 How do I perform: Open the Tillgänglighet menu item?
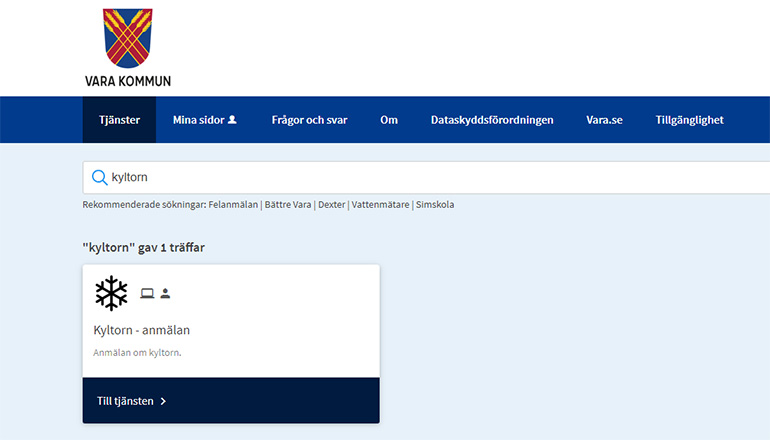pos(689,120)
